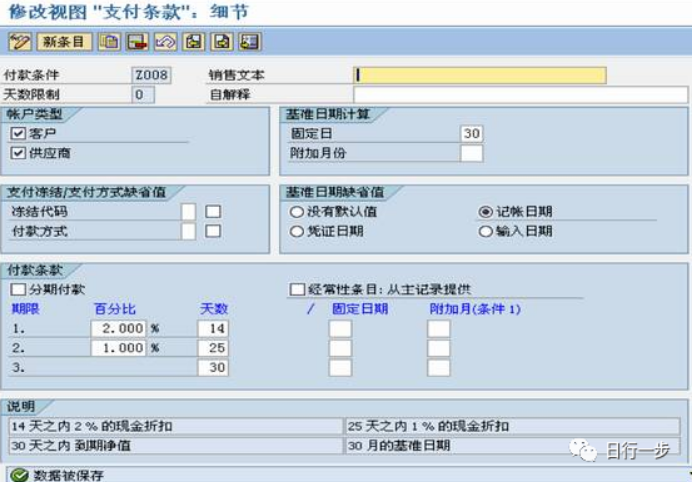Screen dimensions: 692x486
Task: Click the 期限 column header
Action: [x=25, y=309]
